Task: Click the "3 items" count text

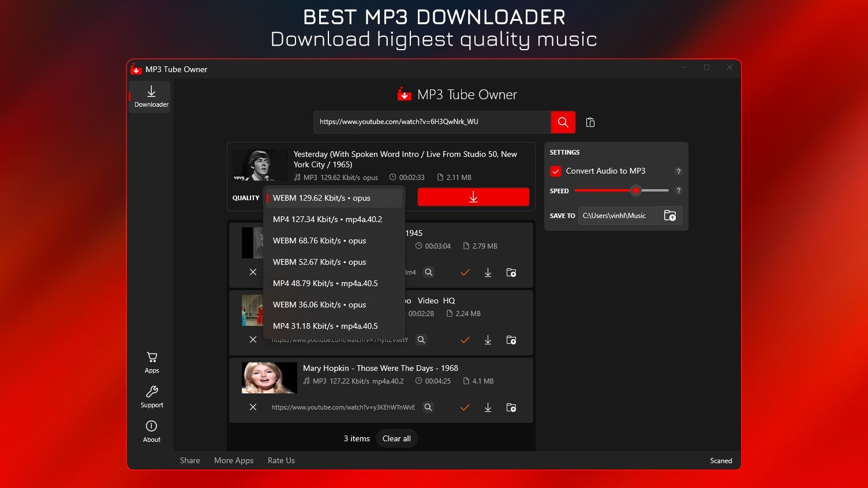Action: click(x=357, y=438)
